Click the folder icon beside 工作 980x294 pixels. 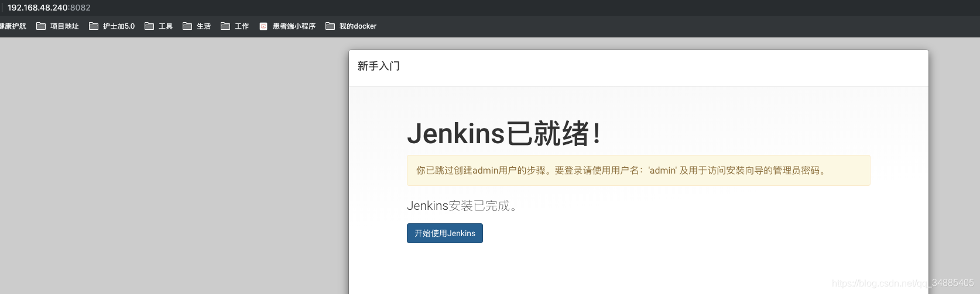coord(225,26)
